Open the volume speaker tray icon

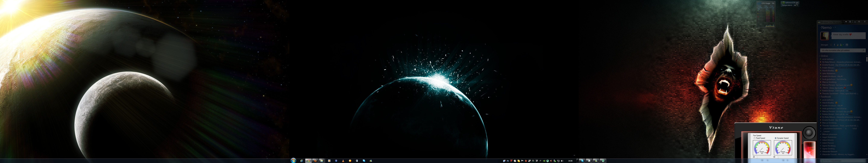click(562, 161)
